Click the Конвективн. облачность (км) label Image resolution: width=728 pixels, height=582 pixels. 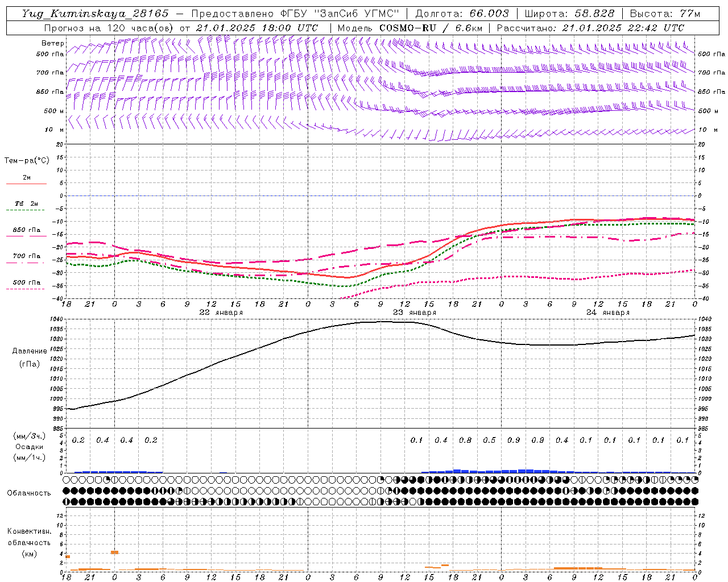29,542
